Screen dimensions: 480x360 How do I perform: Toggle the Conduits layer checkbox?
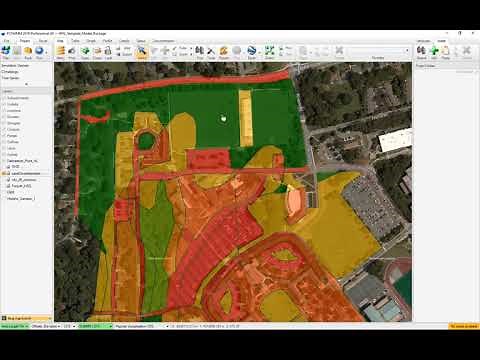pos(4,129)
